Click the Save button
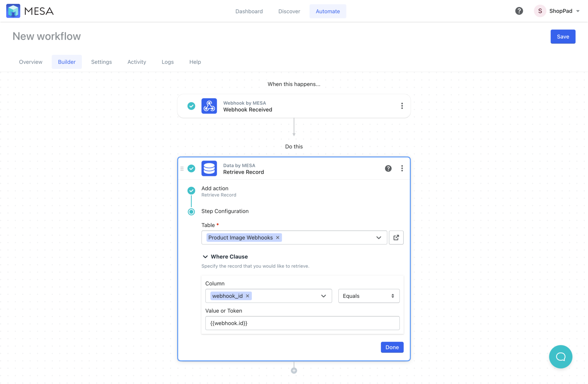Screen dimensions: 588x384 click(x=563, y=36)
